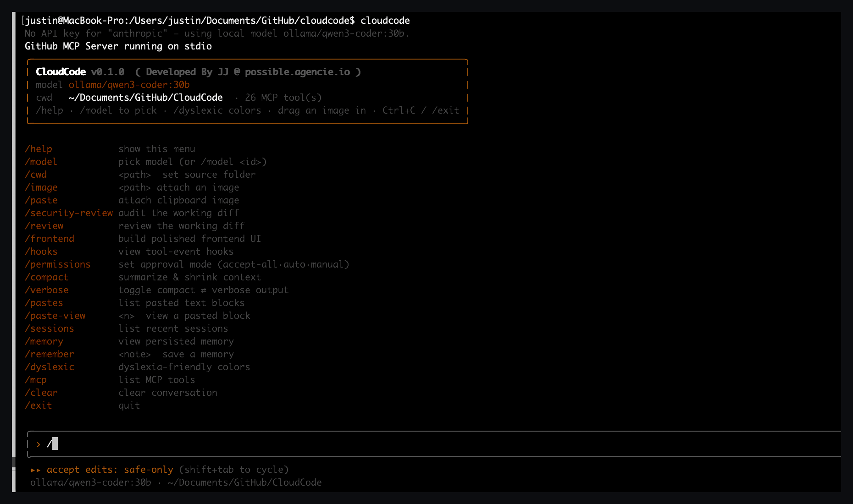Click the "/hooks" command in the list

pyautogui.click(x=41, y=252)
